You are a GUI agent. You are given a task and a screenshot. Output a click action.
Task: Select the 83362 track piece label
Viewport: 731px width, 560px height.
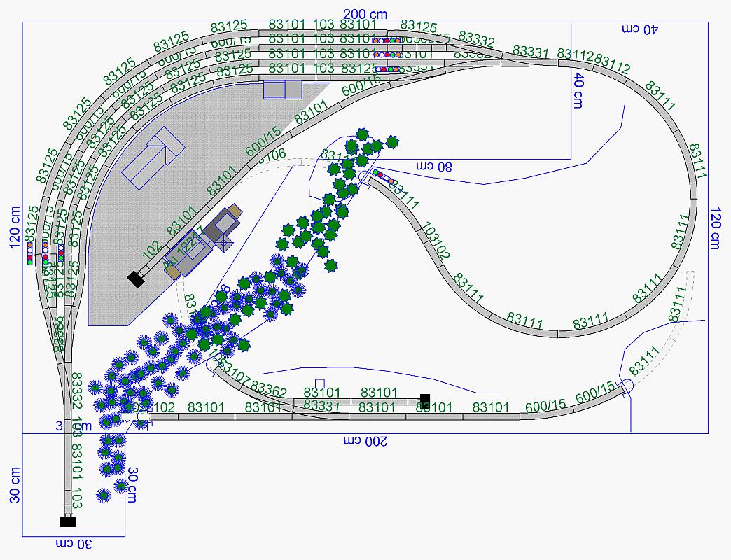268,390
